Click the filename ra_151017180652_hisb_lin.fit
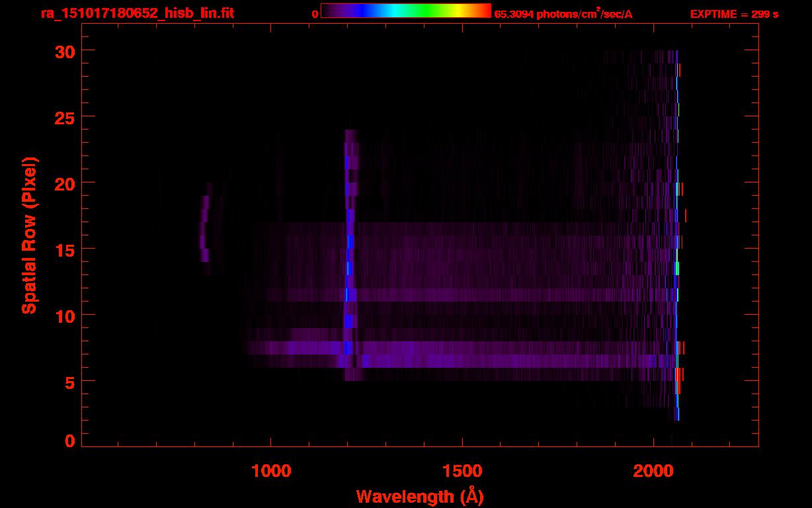The width and height of the screenshot is (812, 508). pos(136,14)
